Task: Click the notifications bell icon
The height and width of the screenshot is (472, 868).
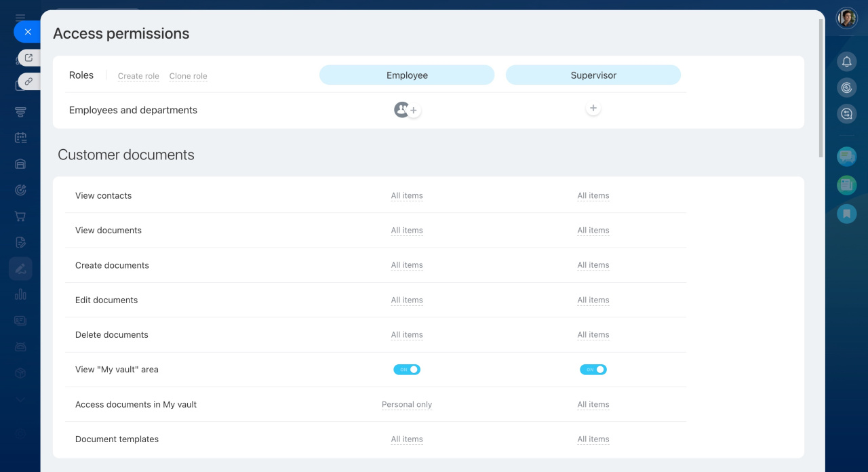Action: coord(846,62)
